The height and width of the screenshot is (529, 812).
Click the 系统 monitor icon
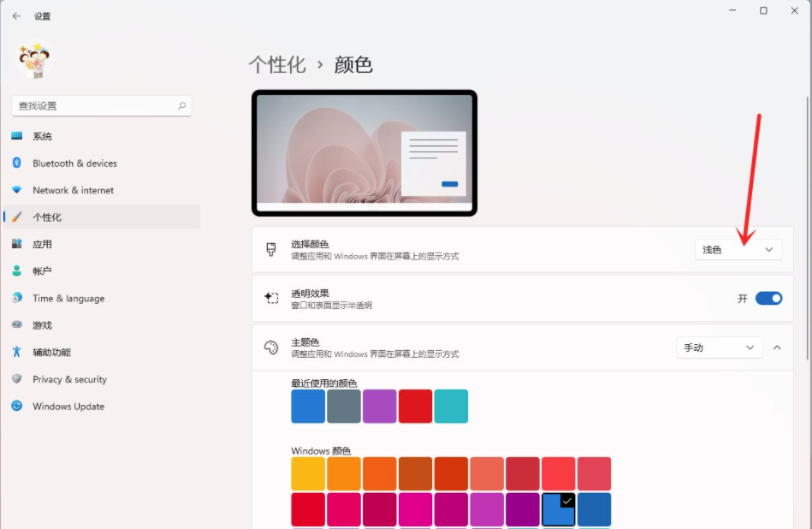17,136
